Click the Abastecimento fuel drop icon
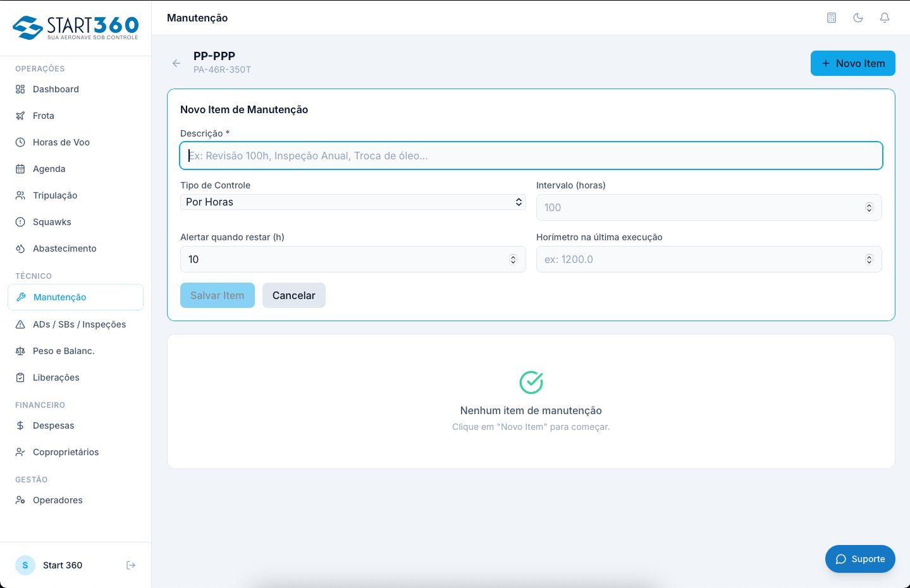910x588 pixels. (x=20, y=248)
